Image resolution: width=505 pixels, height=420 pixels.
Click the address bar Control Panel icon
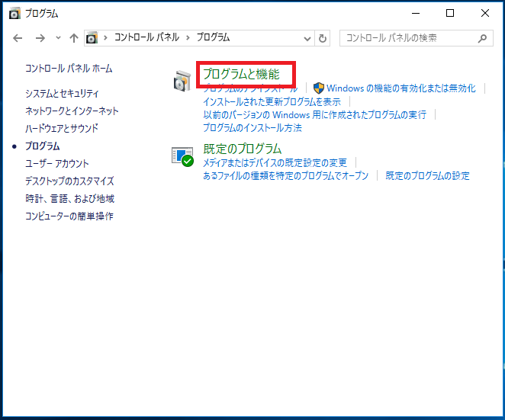(x=92, y=38)
